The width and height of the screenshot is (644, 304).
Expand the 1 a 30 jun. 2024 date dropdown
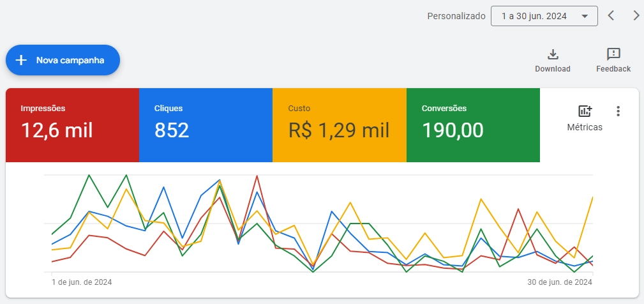pyautogui.click(x=544, y=16)
